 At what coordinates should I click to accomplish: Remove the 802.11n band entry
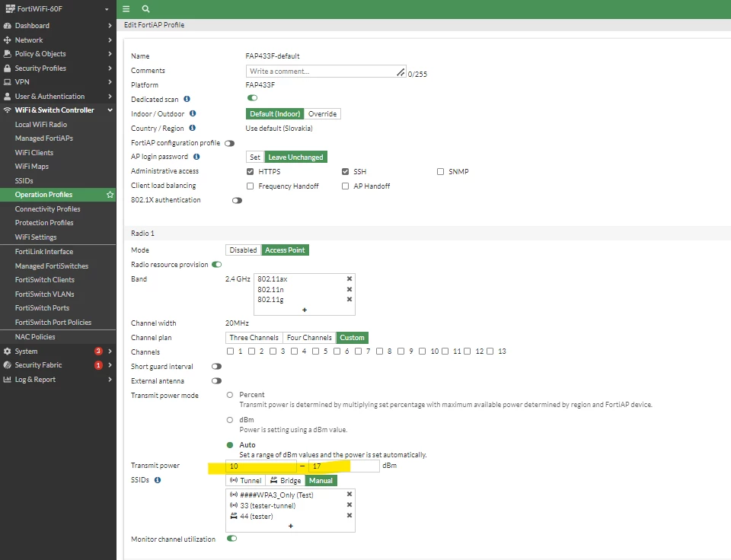tap(350, 289)
